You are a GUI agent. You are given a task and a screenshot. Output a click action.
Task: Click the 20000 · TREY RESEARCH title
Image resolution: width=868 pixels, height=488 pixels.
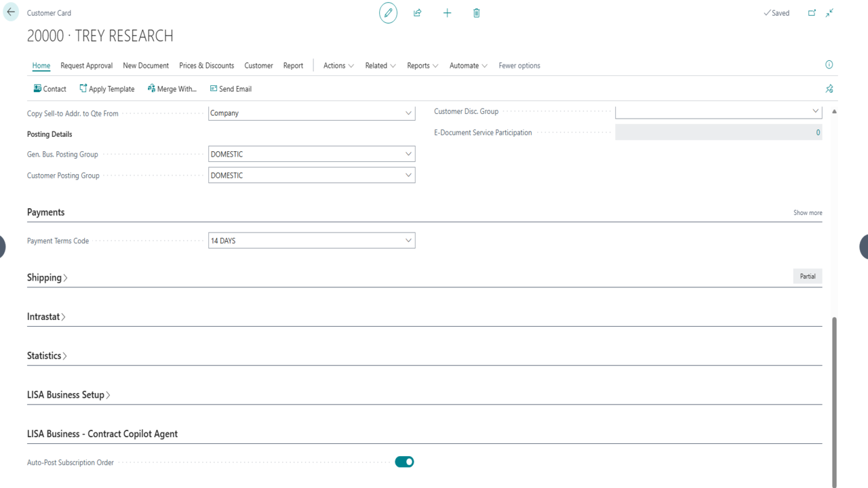(x=100, y=36)
